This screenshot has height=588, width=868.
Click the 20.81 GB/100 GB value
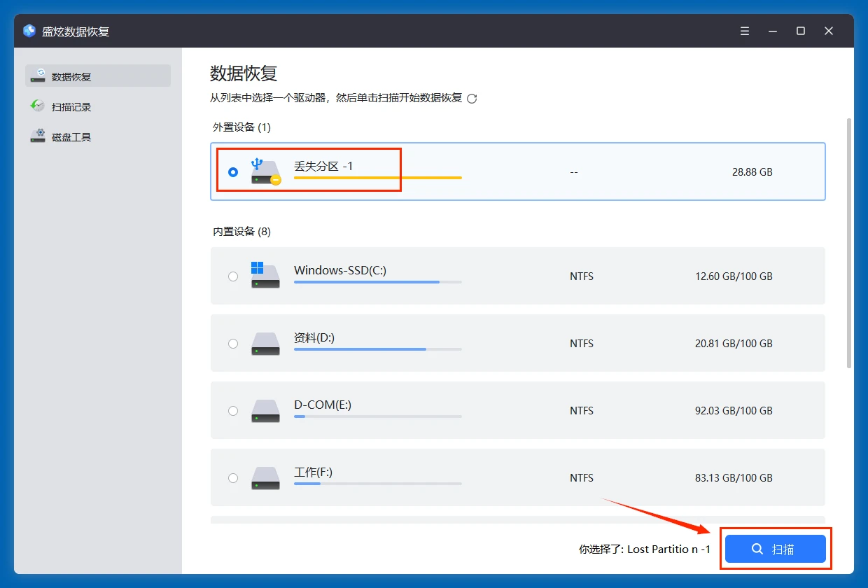point(734,343)
